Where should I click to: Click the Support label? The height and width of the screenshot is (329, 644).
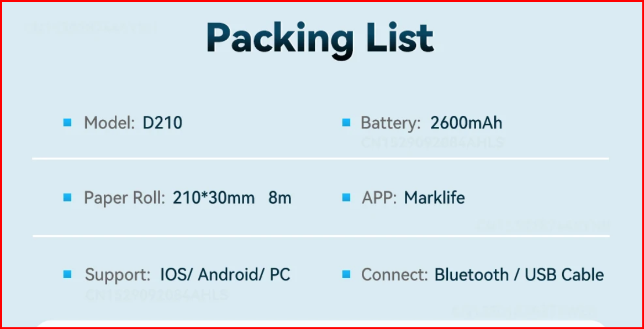coord(118,274)
